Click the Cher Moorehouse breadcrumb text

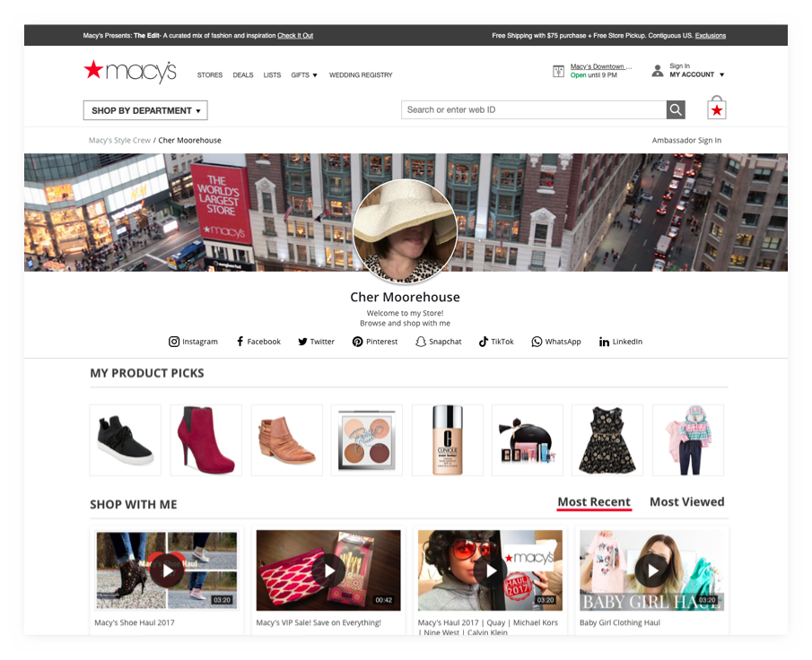189,140
